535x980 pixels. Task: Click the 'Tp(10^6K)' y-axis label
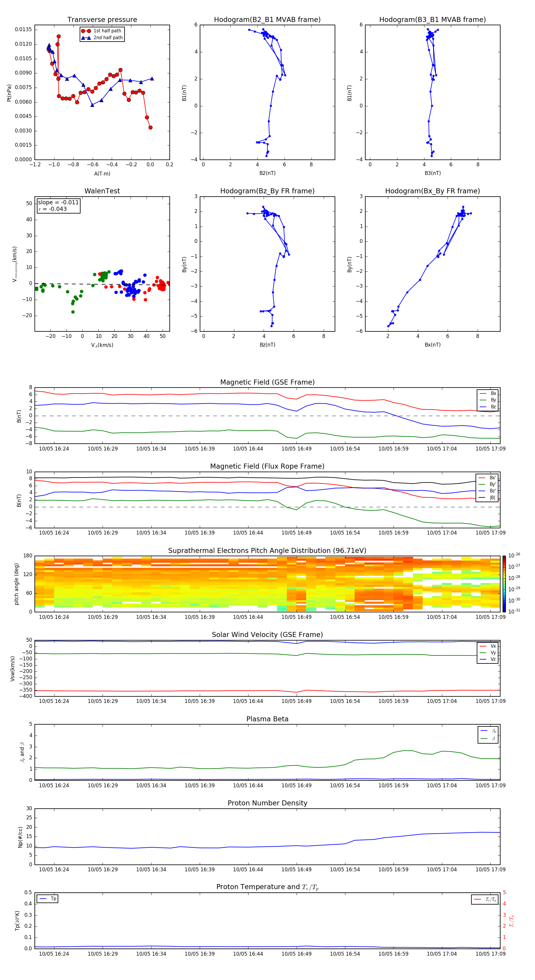[17, 921]
